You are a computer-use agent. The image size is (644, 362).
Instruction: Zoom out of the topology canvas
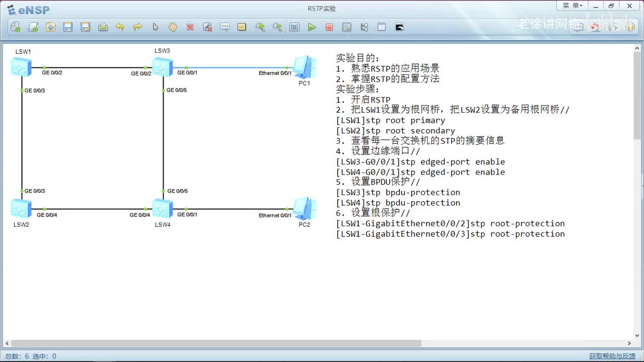[x=277, y=27]
